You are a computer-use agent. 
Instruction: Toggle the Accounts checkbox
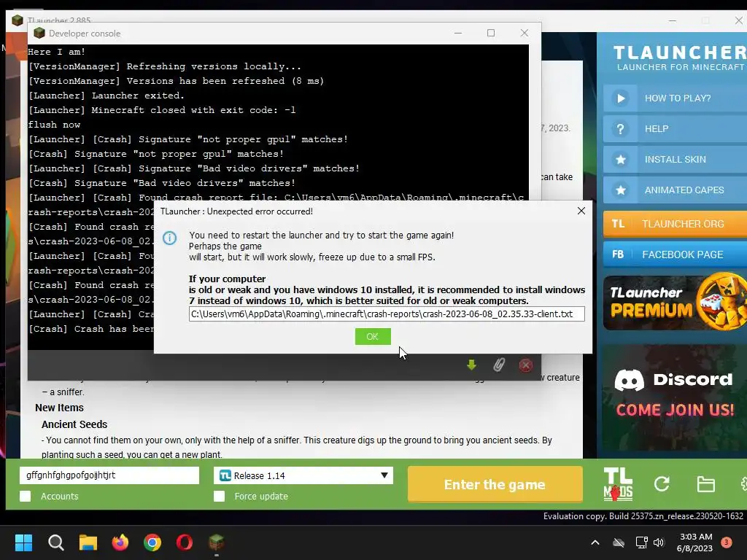[x=26, y=496]
